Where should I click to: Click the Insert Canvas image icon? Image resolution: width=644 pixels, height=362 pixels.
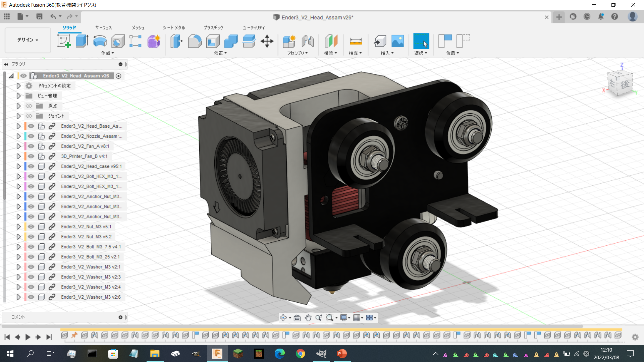click(x=397, y=41)
